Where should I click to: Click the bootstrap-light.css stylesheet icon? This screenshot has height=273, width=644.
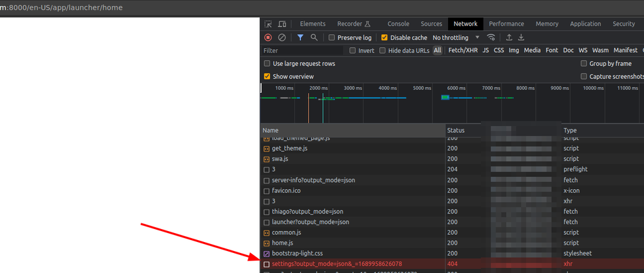(266, 254)
